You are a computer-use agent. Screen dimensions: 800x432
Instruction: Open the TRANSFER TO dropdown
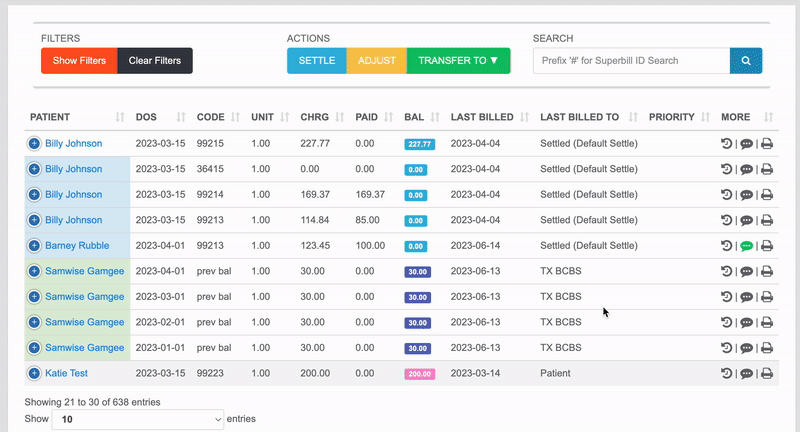click(x=458, y=61)
